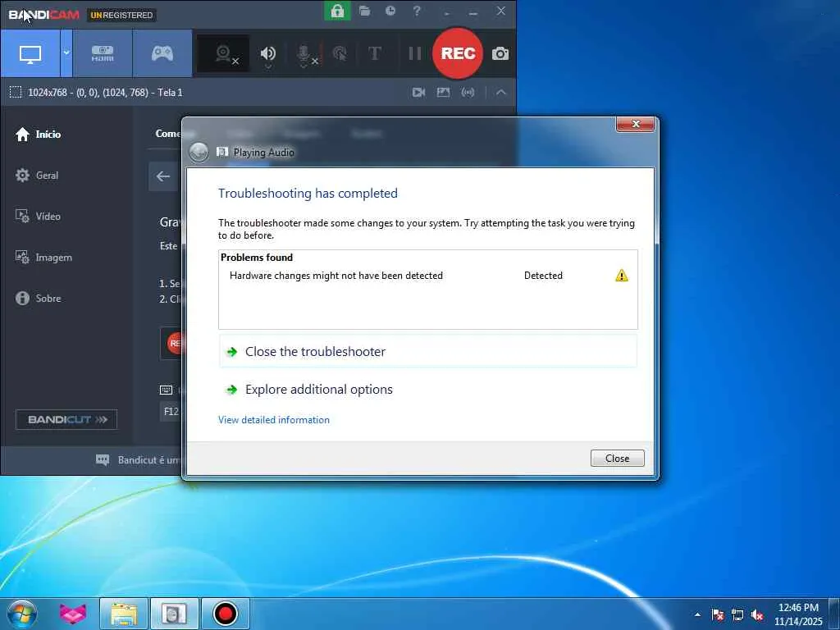Open video list camcorder icon
Screen dimensions: 840x630
click(x=418, y=92)
